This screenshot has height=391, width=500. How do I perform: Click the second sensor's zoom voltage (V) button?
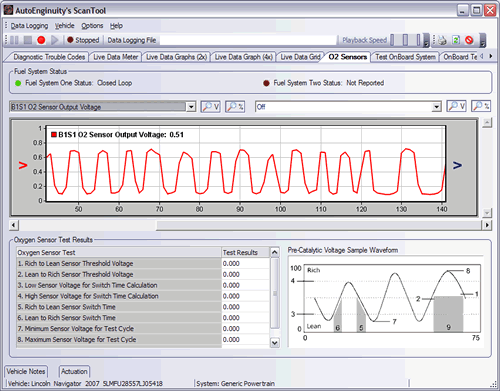tap(456, 106)
